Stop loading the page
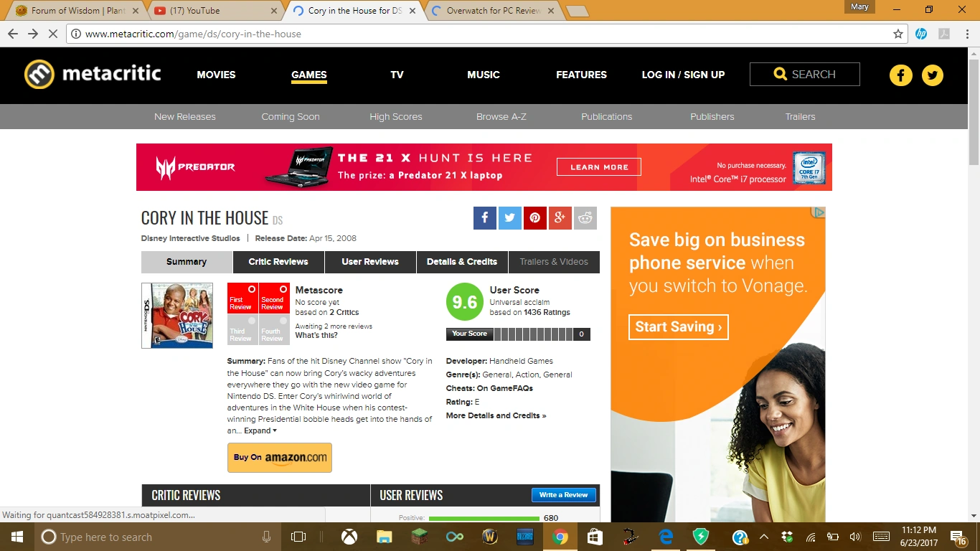The image size is (980, 551). coord(53,34)
